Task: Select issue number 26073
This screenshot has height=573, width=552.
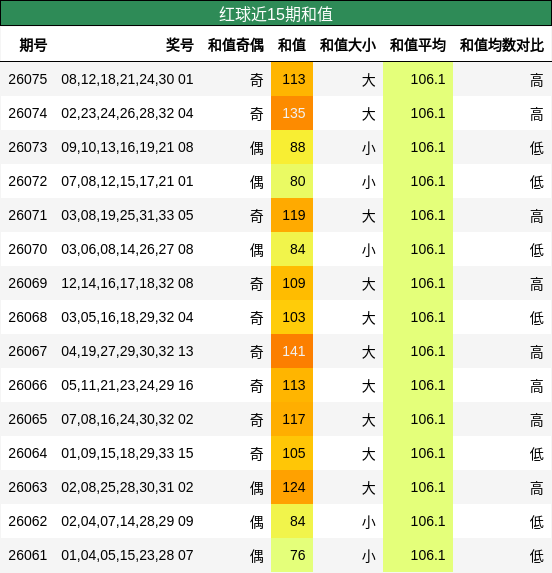Action: click(28, 147)
